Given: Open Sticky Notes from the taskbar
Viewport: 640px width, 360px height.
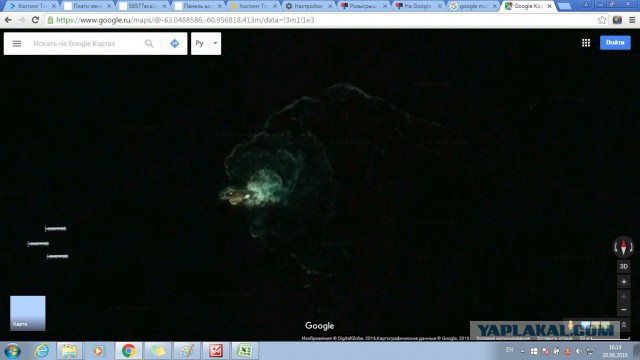Looking at the screenshot, I should (x=158, y=351).
